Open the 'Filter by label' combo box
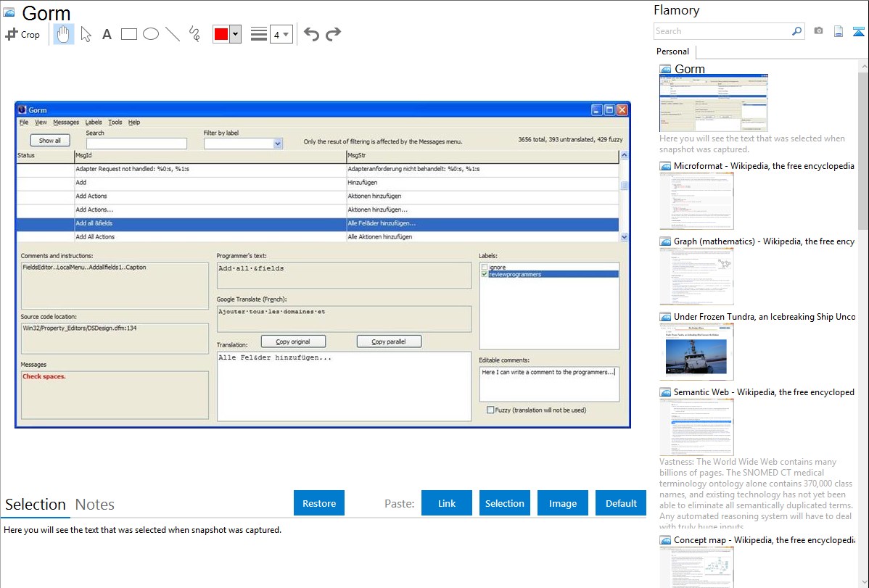 coord(277,144)
